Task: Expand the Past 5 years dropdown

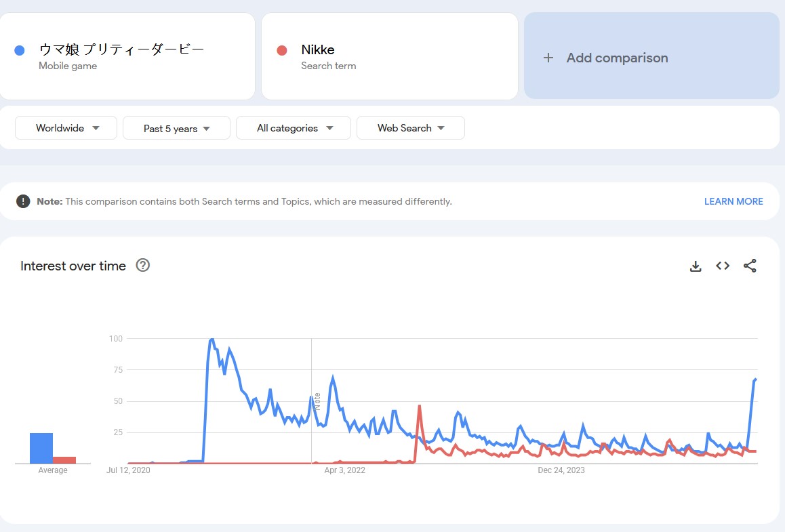Action: point(176,128)
